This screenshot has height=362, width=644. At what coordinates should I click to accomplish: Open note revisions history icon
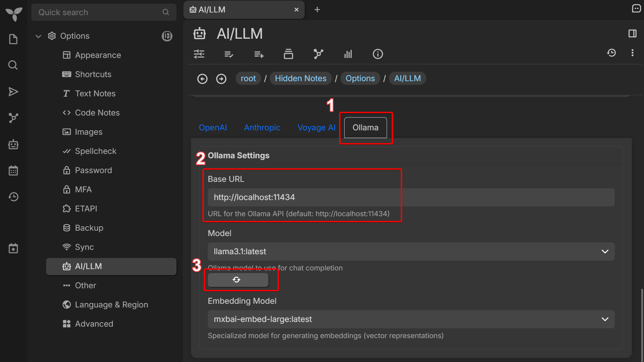611,53
